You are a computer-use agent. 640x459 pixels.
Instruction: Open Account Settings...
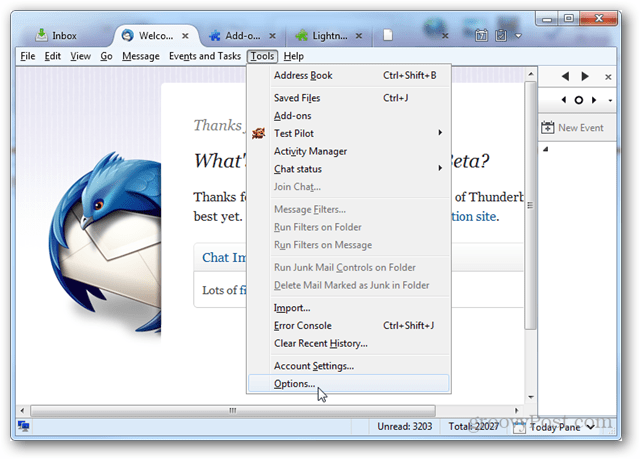(x=349, y=366)
